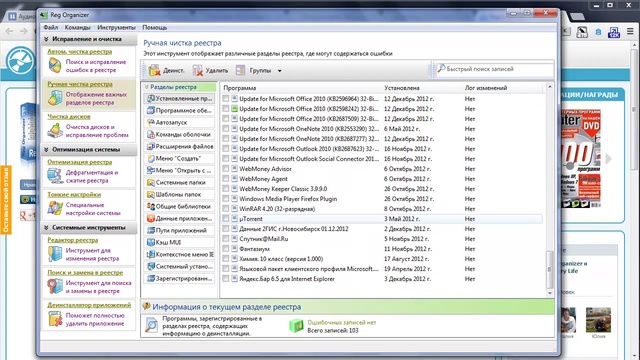Click the list scrollbar down arrow
Image resolution: width=640 pixels, height=360 pixels.
click(549, 293)
